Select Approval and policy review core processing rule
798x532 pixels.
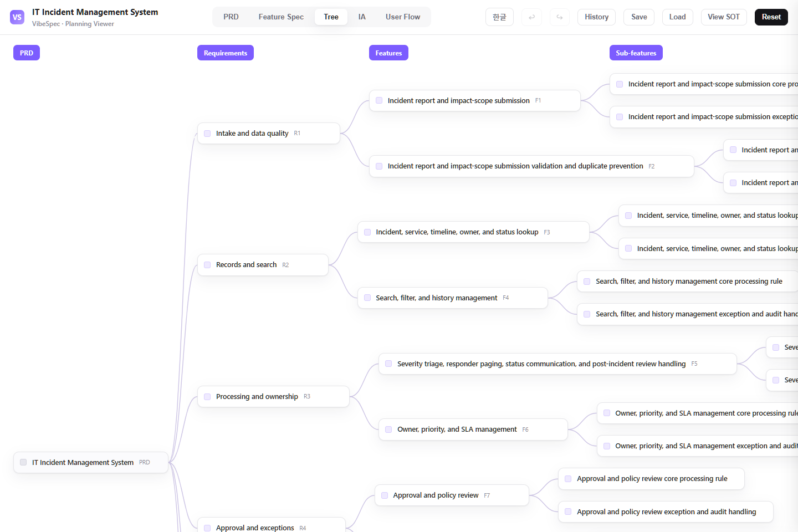651,479
